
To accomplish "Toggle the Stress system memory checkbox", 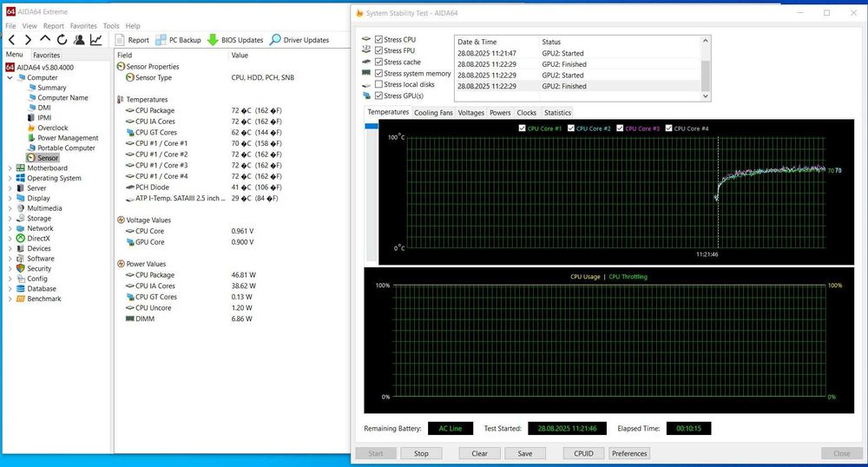I will (x=378, y=73).
